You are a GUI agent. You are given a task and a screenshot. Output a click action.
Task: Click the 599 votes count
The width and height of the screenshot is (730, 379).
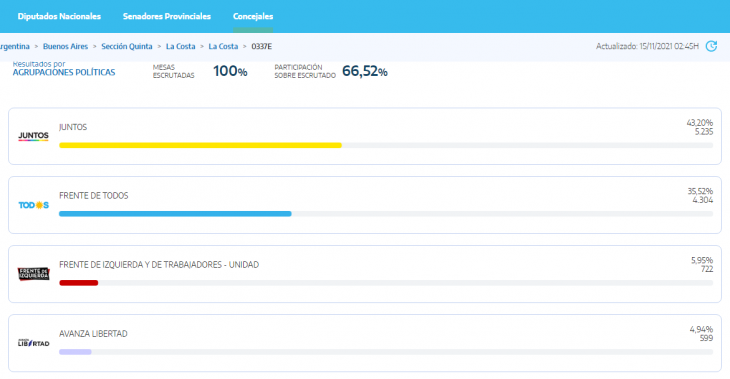coord(706,338)
